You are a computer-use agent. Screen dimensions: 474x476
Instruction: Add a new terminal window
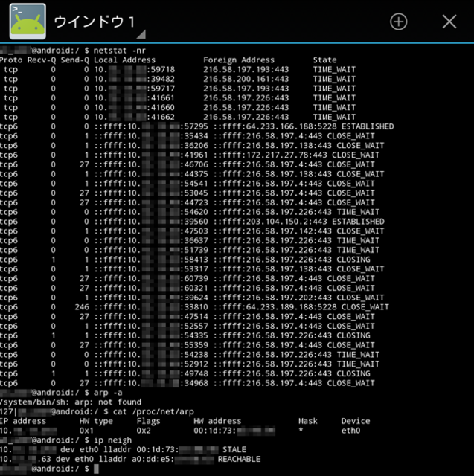point(398,22)
